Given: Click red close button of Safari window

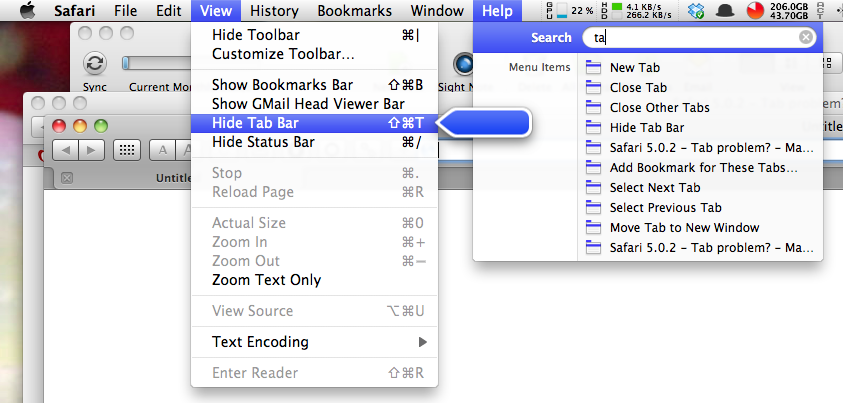Looking at the screenshot, I should tap(59, 126).
